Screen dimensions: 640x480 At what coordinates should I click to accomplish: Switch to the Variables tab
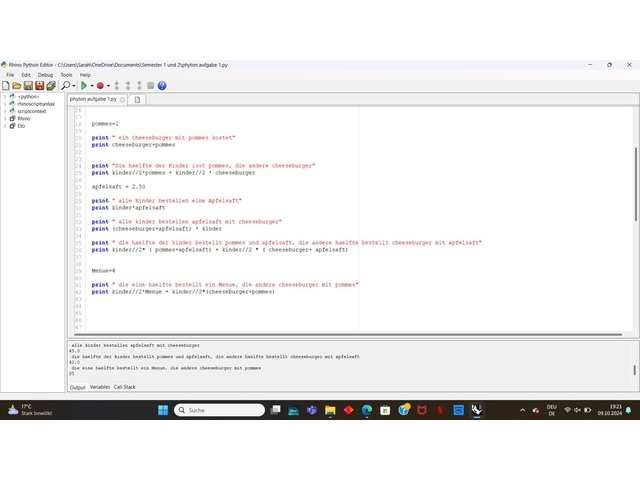coord(100,387)
